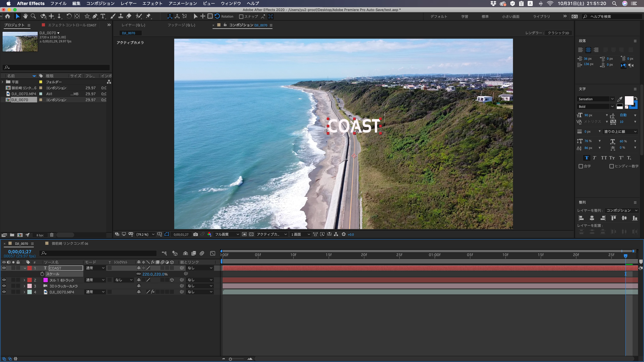Click the Scale stopwatch icon
Screen dimensions: 644x362
[x=42, y=274]
